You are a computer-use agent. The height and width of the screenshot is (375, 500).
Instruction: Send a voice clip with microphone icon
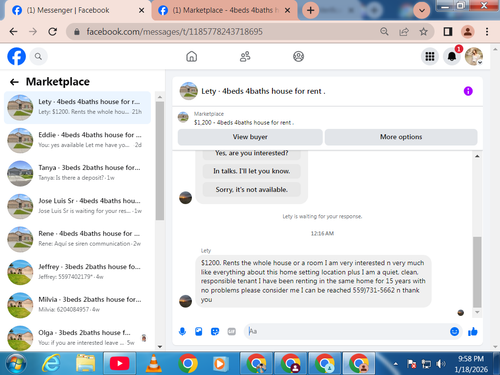[182, 331]
